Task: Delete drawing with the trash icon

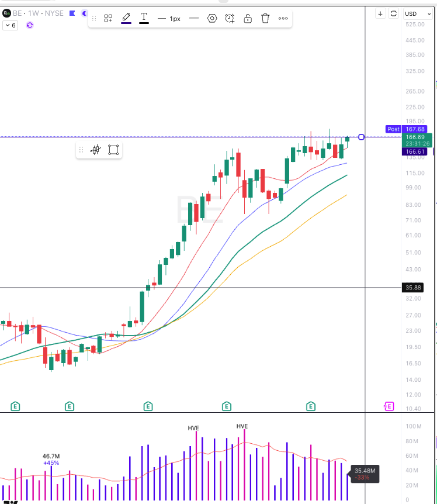Action: (x=265, y=18)
